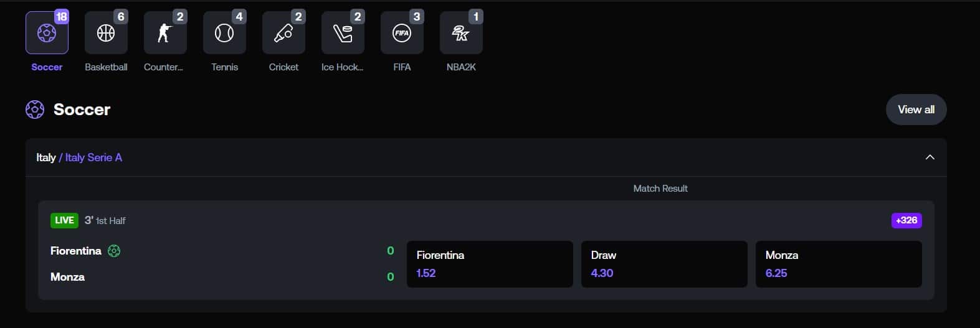Click the soccer ball icon beside Fiorentina
This screenshot has height=328, width=980.
(x=114, y=251)
